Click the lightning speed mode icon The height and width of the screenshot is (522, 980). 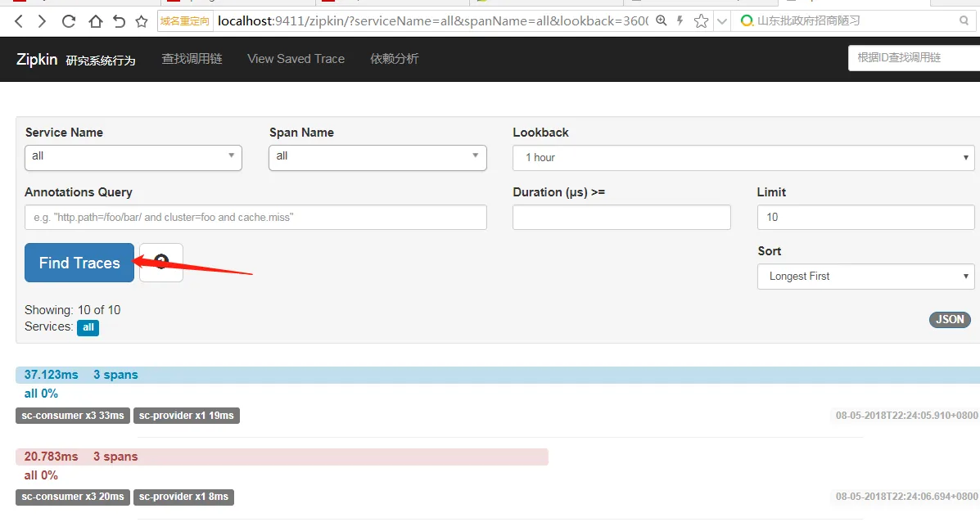point(680,20)
